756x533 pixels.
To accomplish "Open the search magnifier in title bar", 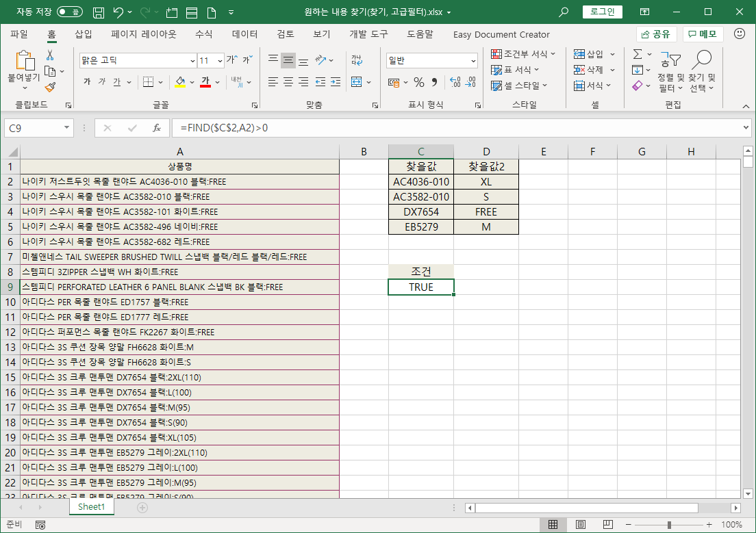I will click(563, 12).
